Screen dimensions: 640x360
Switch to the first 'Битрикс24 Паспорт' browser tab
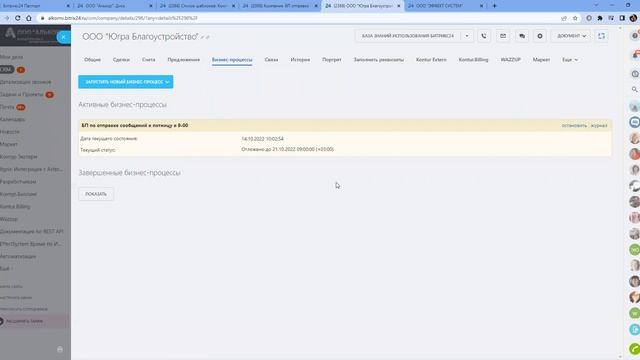pyautogui.click(x=21, y=6)
